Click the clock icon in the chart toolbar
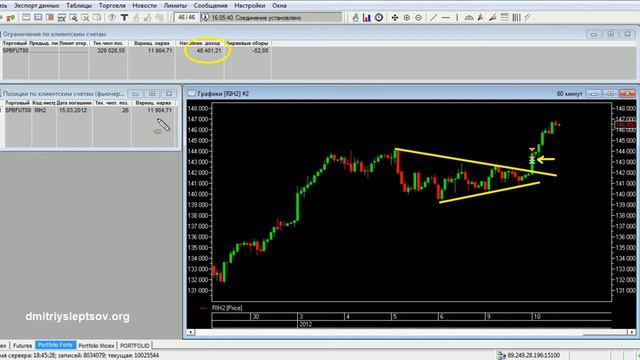Image resolution: width=640 pixels, height=360 pixels. pos(379,18)
